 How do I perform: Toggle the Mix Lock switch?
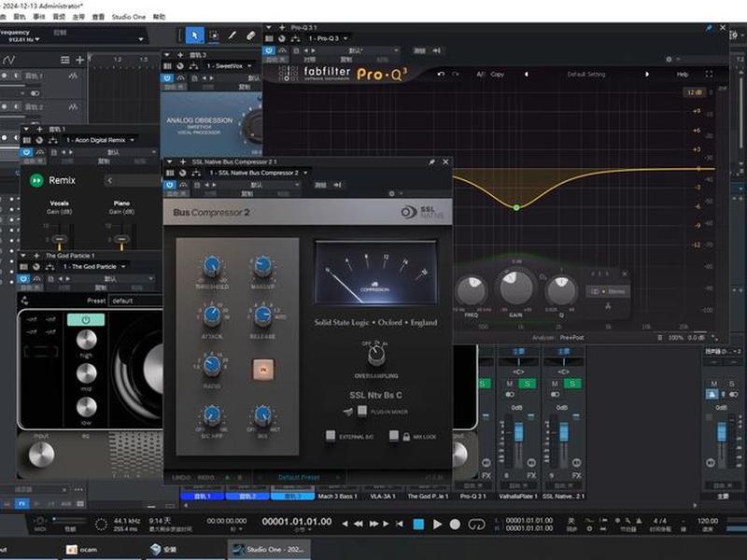coord(393,435)
